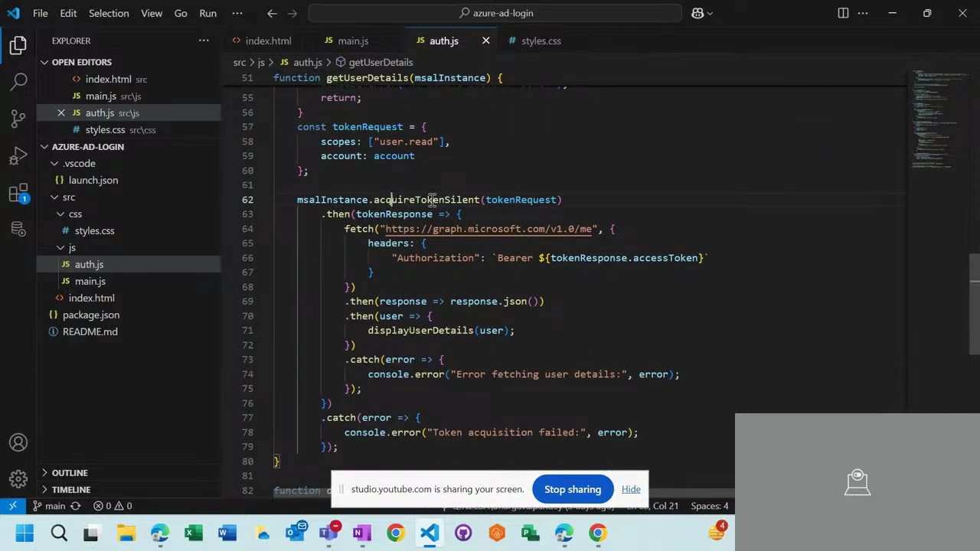Collapse the Open Editors section
The height and width of the screenshot is (551, 980).
click(81, 62)
